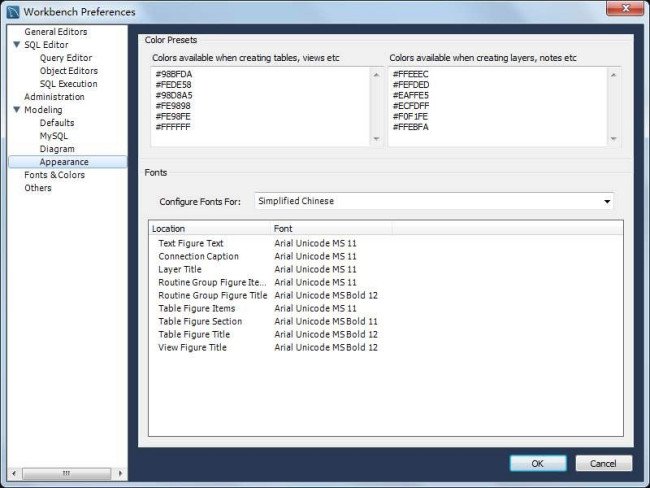Select color #FFEBFA in layers list
Screen dimensions: 650x488
point(410,127)
